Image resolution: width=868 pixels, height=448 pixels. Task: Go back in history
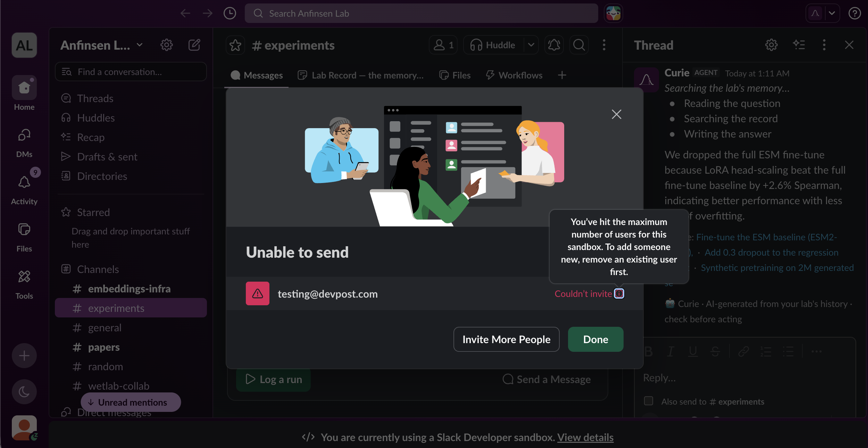[x=185, y=14]
